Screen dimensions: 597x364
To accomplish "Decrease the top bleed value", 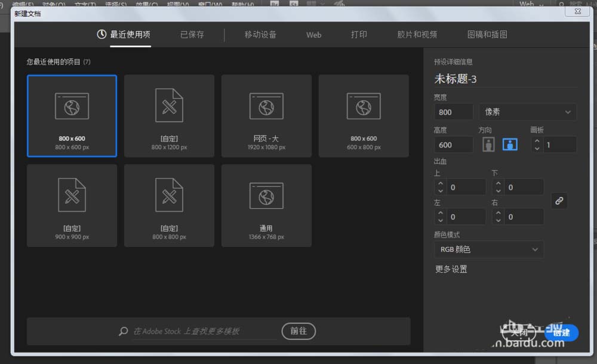I will coord(441,191).
